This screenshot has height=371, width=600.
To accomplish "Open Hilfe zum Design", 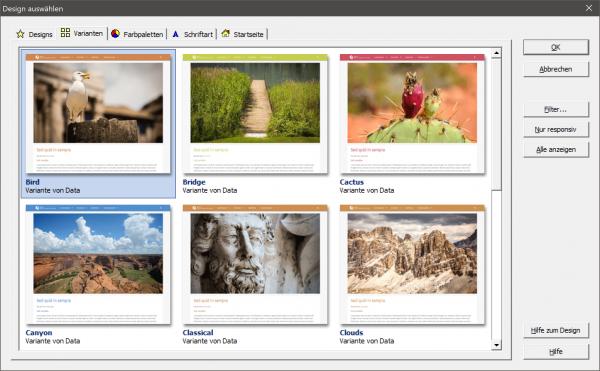I will (556, 330).
